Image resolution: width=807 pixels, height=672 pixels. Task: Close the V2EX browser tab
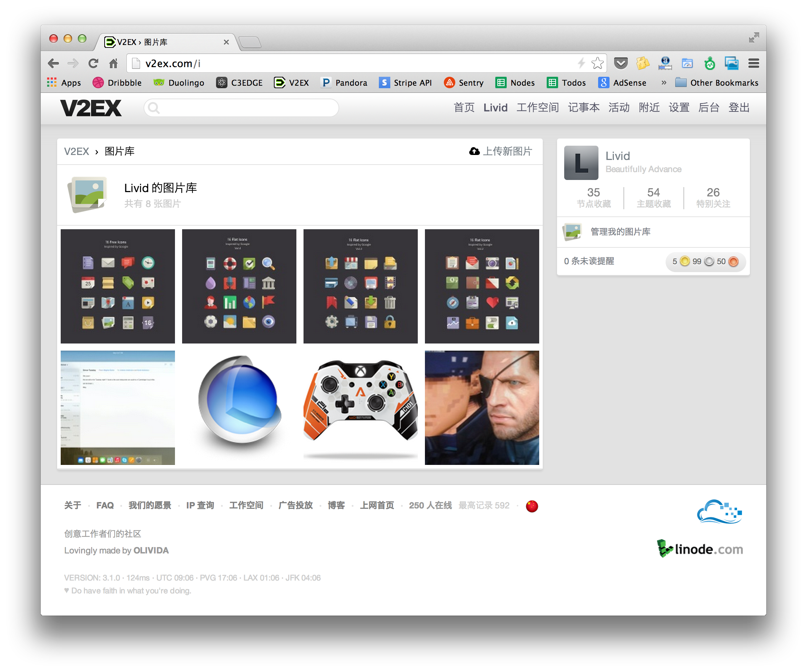226,42
